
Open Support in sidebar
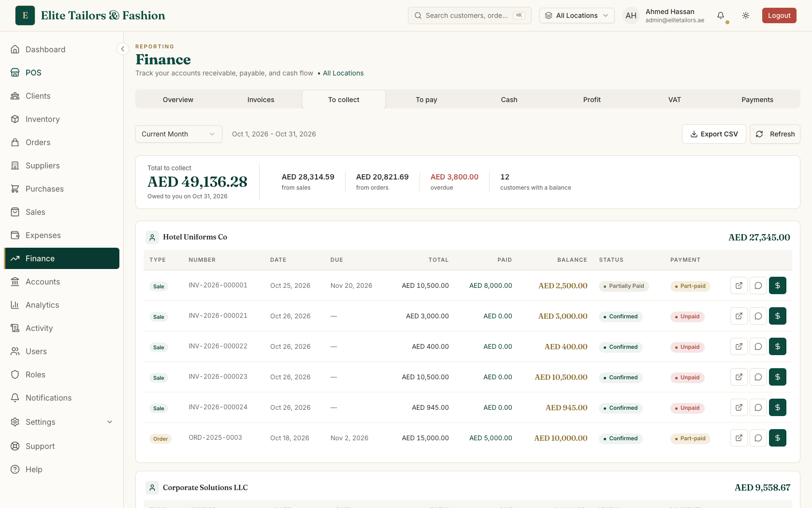coord(62,446)
